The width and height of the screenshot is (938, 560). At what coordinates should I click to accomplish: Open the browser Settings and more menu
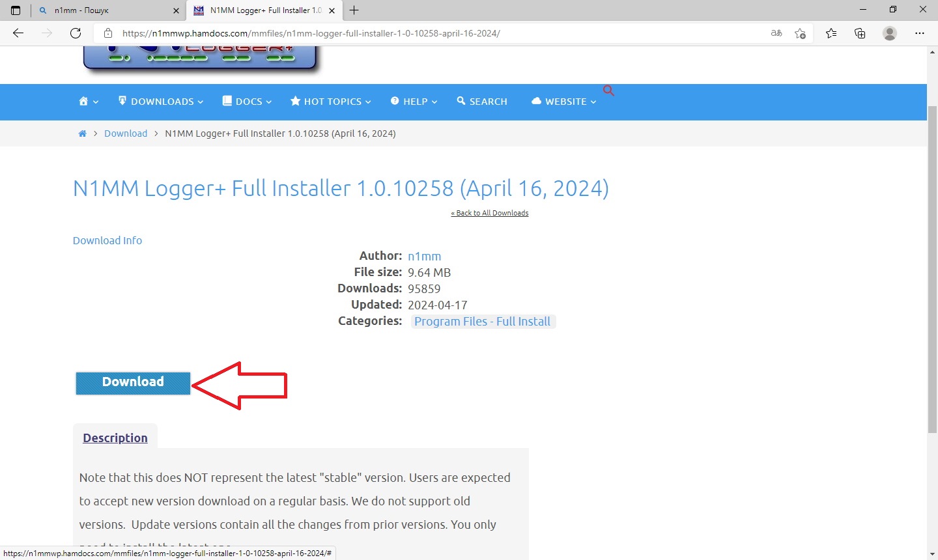(920, 33)
